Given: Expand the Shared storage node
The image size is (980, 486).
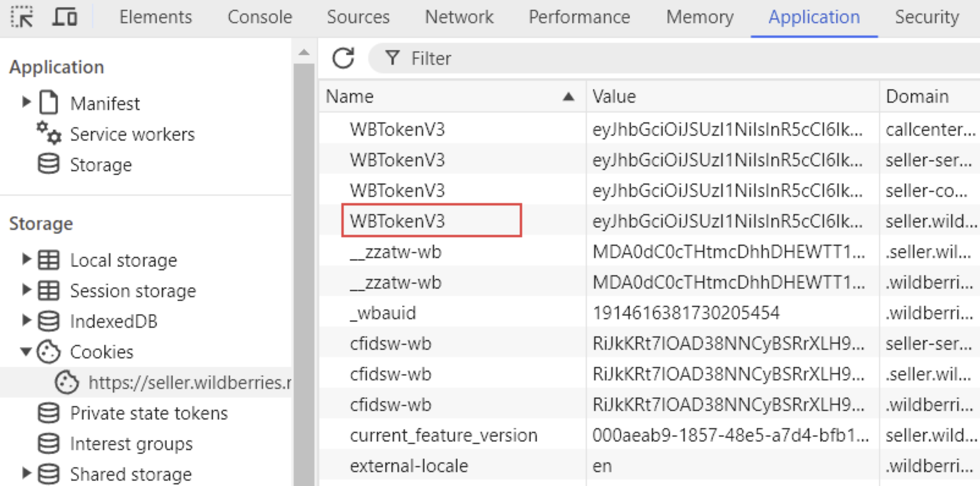Looking at the screenshot, I should coord(26,473).
